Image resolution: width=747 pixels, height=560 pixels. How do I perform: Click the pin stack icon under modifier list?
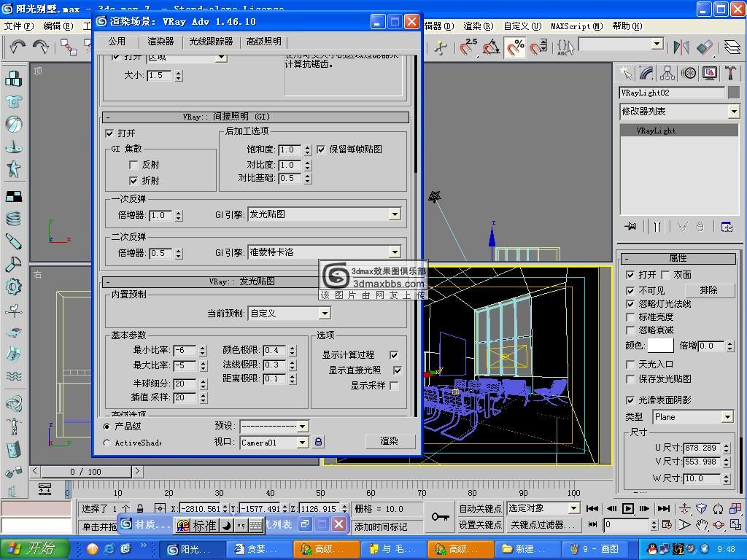tap(630, 227)
